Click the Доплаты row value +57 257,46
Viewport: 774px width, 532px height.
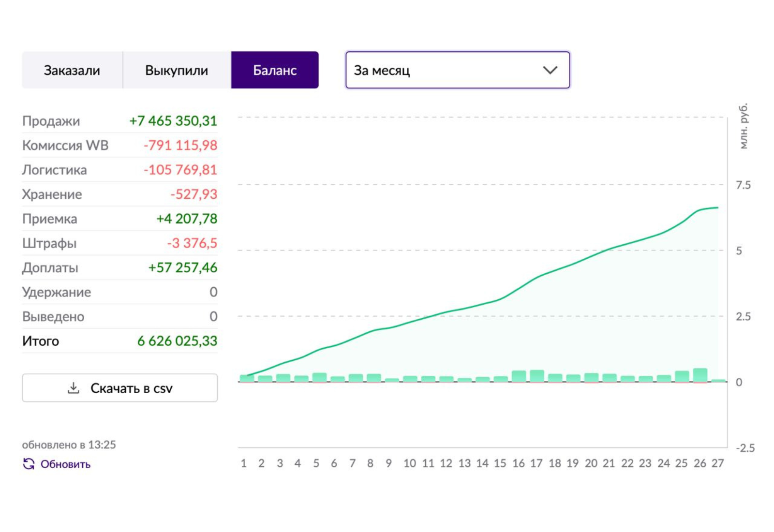[x=183, y=267]
